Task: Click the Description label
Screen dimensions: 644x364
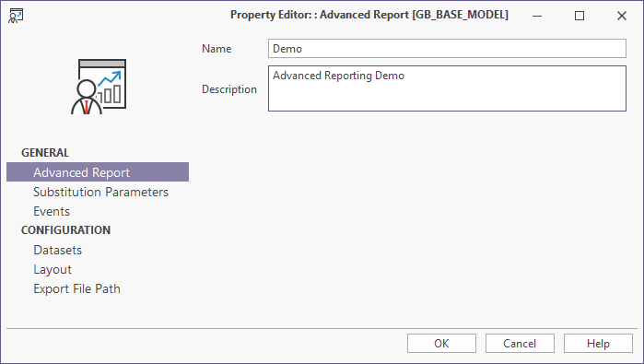Action: point(229,89)
